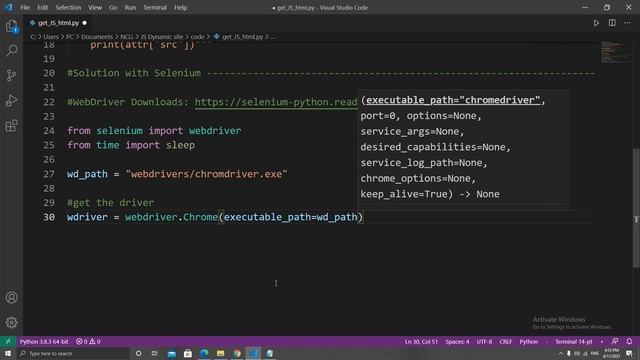Open the File menu
Image resolution: width=640 pixels, height=360 pixels.
coord(25,7)
